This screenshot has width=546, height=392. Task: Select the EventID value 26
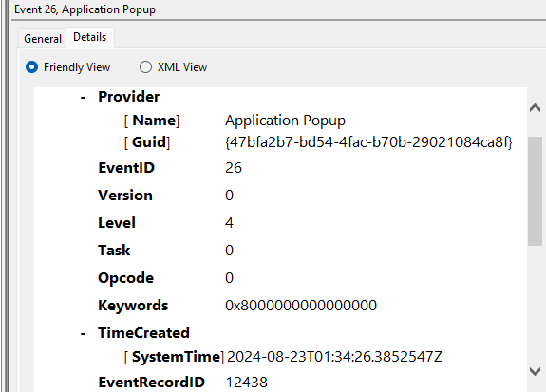[x=234, y=168]
